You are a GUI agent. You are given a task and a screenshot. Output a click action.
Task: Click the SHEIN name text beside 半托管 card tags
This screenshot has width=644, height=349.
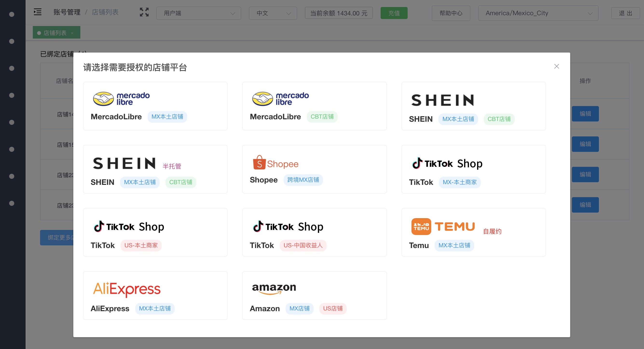(102, 182)
